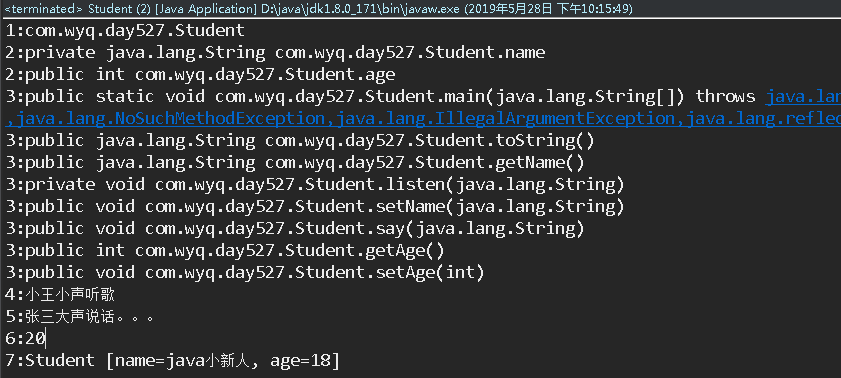The image size is (841, 378).
Task: Click the Student.say(java.lang.String) line
Action: (295, 228)
